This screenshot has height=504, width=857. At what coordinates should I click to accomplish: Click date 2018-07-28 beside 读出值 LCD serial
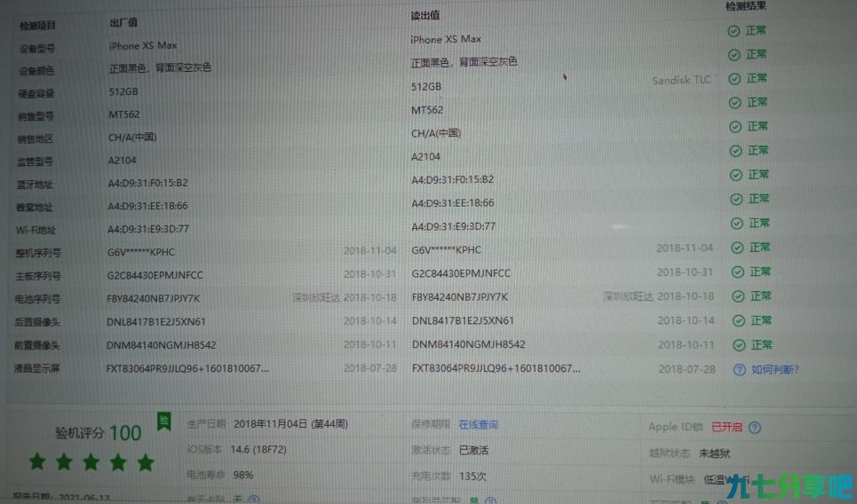(x=687, y=370)
